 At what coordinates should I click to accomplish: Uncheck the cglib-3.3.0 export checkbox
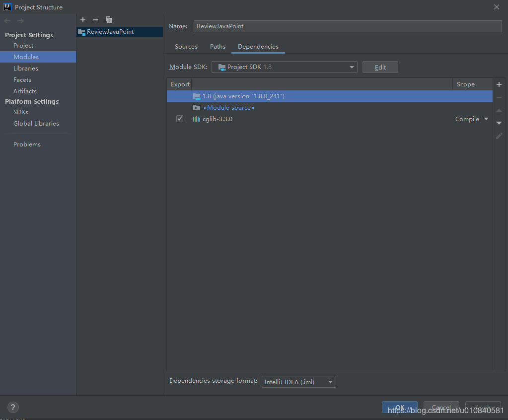[180, 119]
